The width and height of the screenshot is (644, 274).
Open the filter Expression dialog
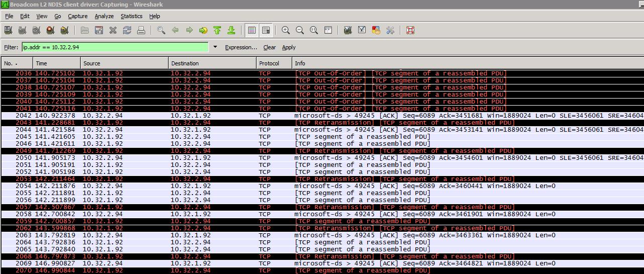[x=241, y=47]
